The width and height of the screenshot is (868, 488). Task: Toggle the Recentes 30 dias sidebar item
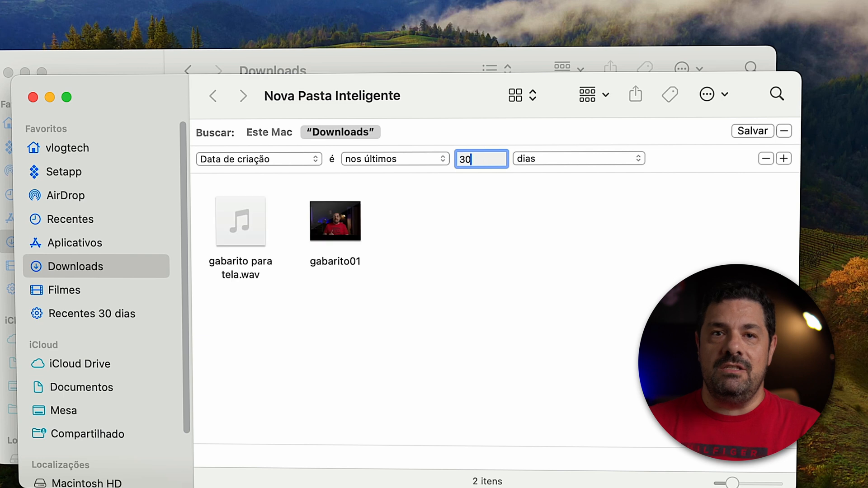91,313
